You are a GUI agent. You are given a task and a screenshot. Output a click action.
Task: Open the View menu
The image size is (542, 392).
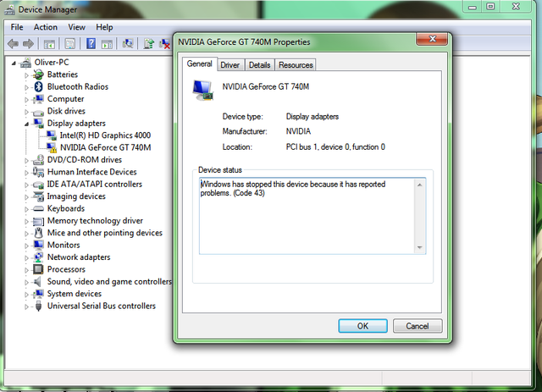76,27
